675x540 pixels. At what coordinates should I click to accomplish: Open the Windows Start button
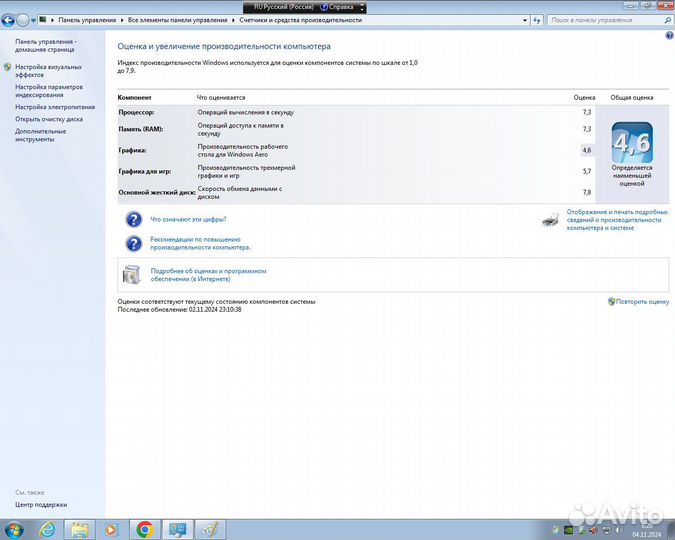[x=14, y=529]
